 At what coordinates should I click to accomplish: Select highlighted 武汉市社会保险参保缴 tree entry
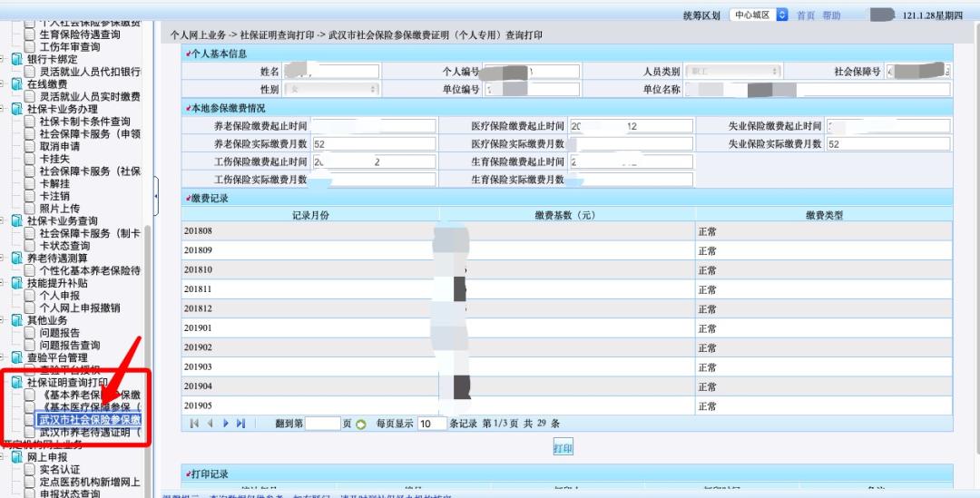coord(89,419)
